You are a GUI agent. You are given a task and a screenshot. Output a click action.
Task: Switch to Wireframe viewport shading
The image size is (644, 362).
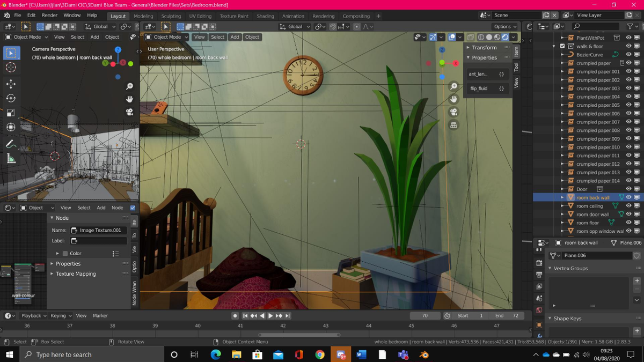pyautogui.click(x=481, y=37)
